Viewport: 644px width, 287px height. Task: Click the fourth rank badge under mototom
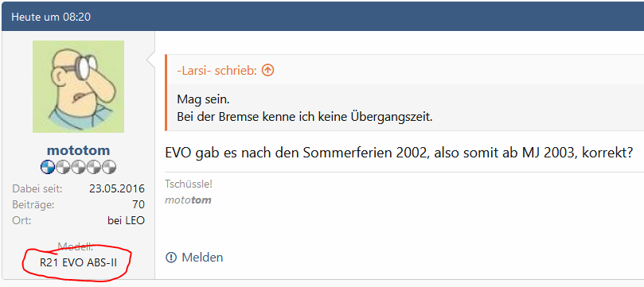tap(93, 167)
